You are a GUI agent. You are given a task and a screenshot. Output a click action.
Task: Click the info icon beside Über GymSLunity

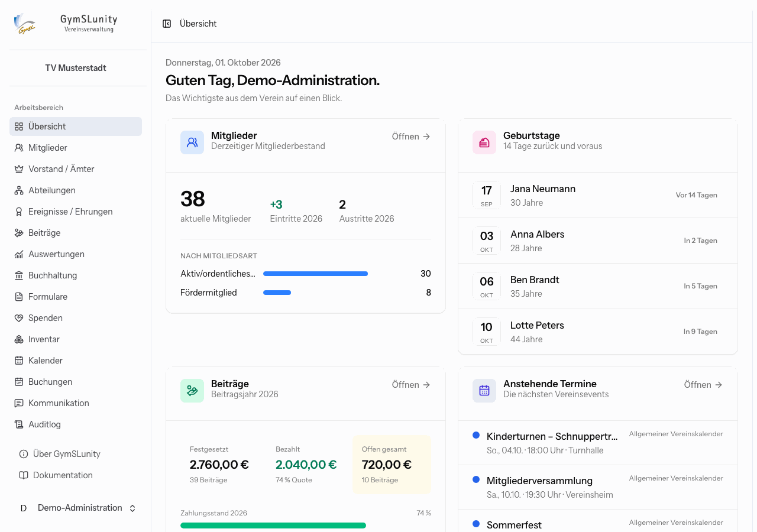[x=24, y=454]
